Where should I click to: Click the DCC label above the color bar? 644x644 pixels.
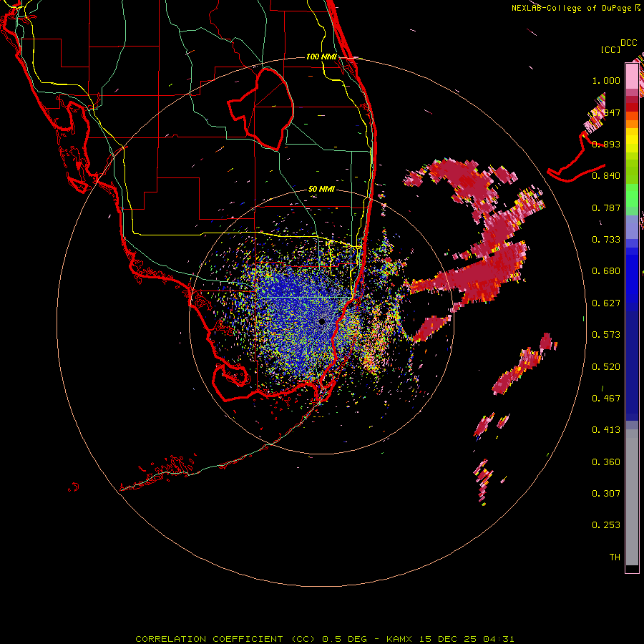[628, 42]
